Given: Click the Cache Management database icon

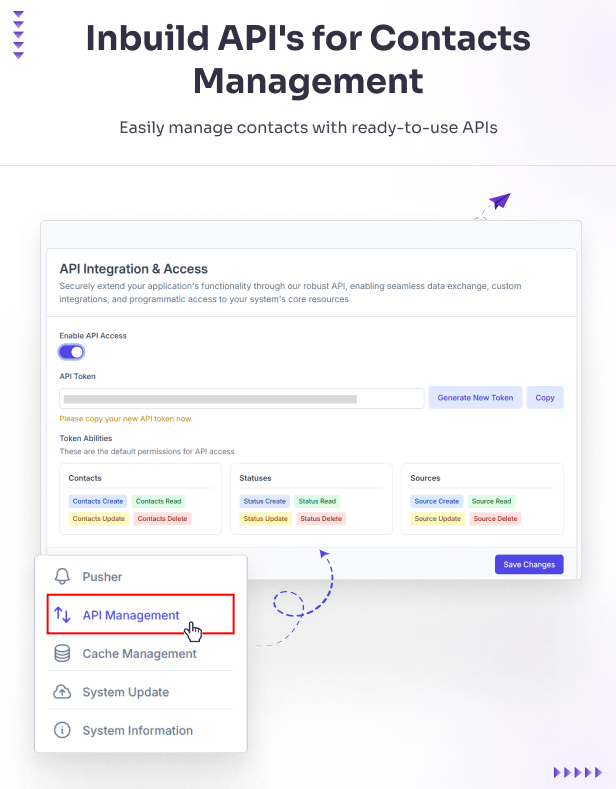Looking at the screenshot, I should (x=62, y=654).
